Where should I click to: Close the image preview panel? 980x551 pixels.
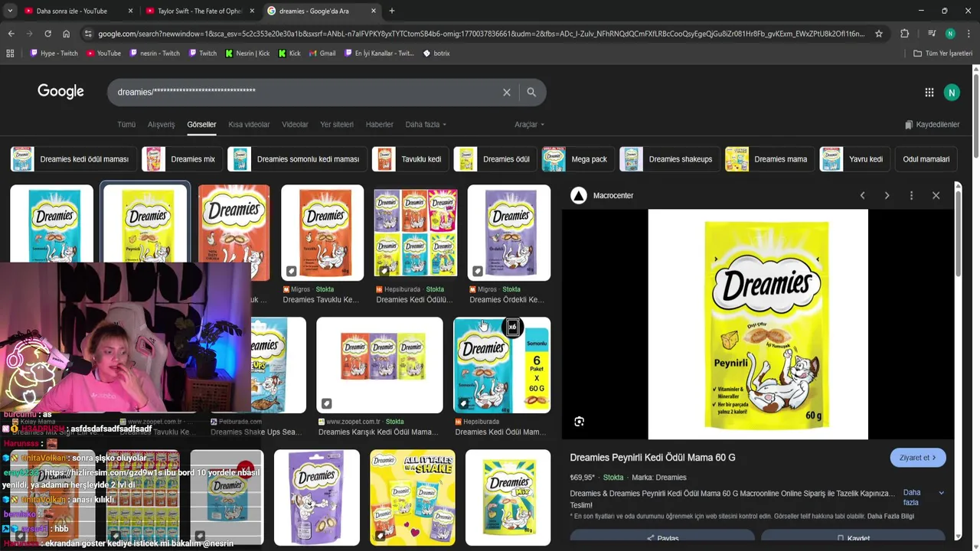pyautogui.click(x=936, y=195)
